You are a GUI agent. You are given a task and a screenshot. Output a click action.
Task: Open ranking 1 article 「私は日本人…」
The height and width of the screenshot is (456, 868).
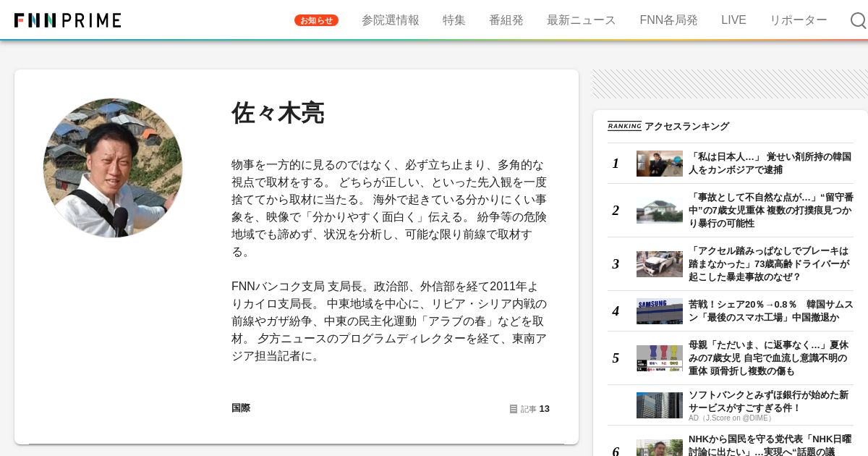[770, 164]
